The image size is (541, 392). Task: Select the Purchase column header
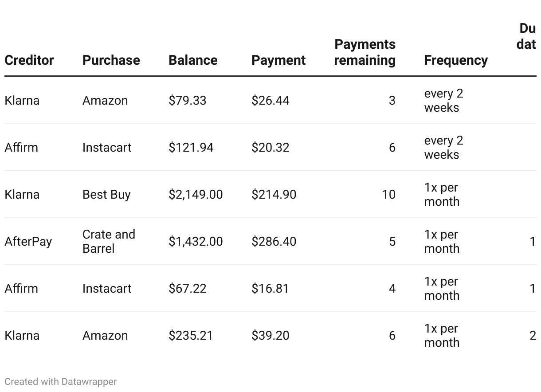[111, 60]
